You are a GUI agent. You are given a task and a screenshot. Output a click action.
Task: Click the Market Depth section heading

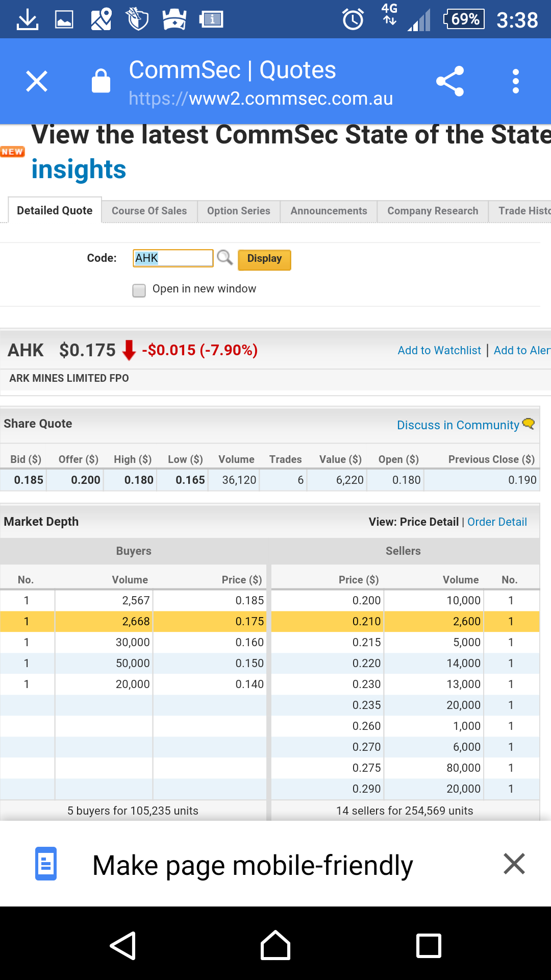click(x=41, y=522)
